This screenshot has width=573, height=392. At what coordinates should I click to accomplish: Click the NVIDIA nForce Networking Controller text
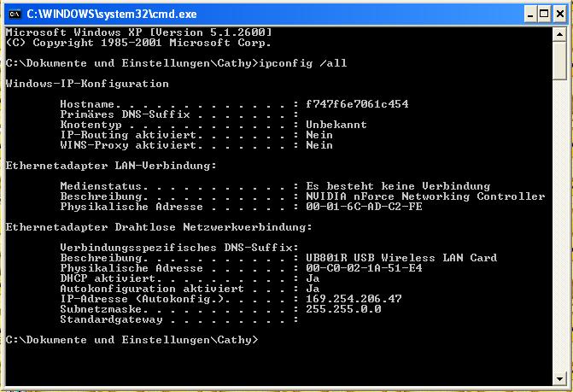425,196
